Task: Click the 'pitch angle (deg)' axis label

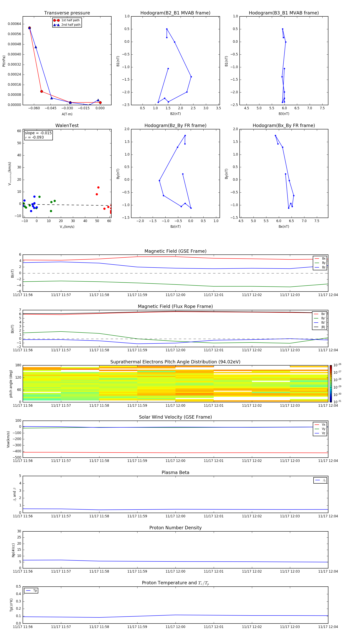Action: 11,384
